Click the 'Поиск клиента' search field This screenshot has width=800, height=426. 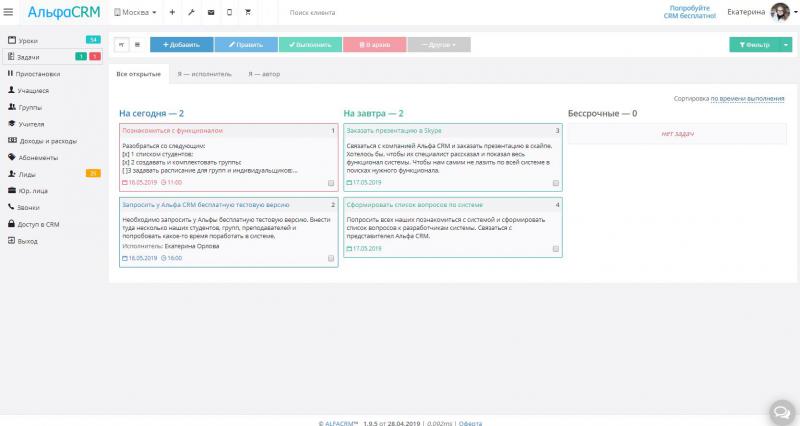[x=330, y=13]
